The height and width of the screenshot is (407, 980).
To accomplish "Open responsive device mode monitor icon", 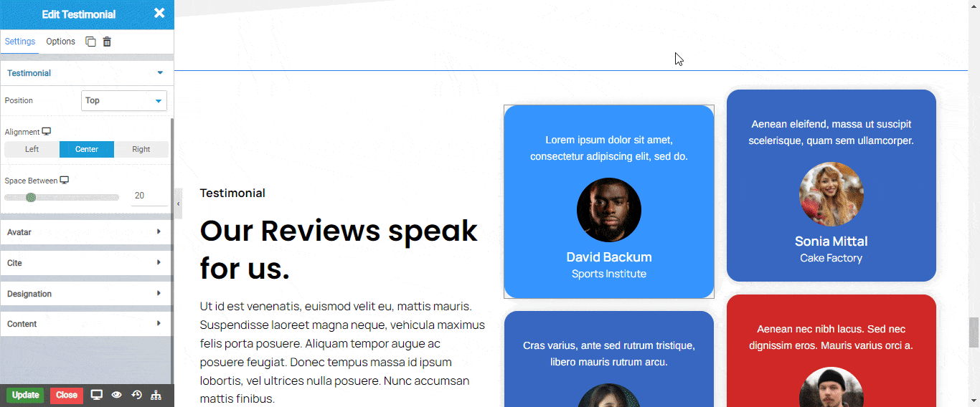I will [x=97, y=395].
